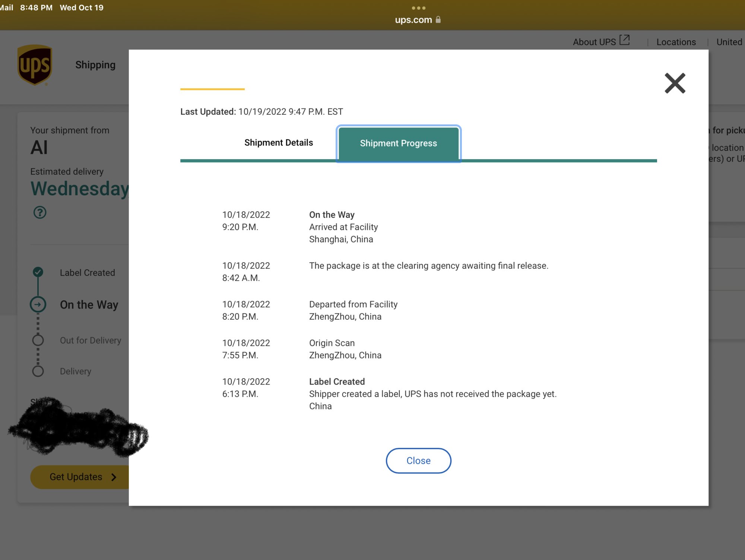Switch to the Shipment Details tab
Image resolution: width=745 pixels, height=560 pixels.
(x=278, y=143)
